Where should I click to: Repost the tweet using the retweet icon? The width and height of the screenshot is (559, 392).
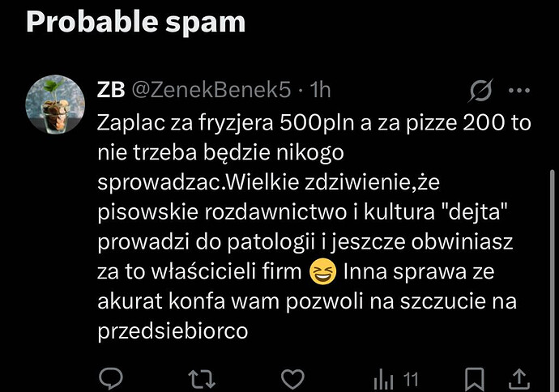point(202,379)
